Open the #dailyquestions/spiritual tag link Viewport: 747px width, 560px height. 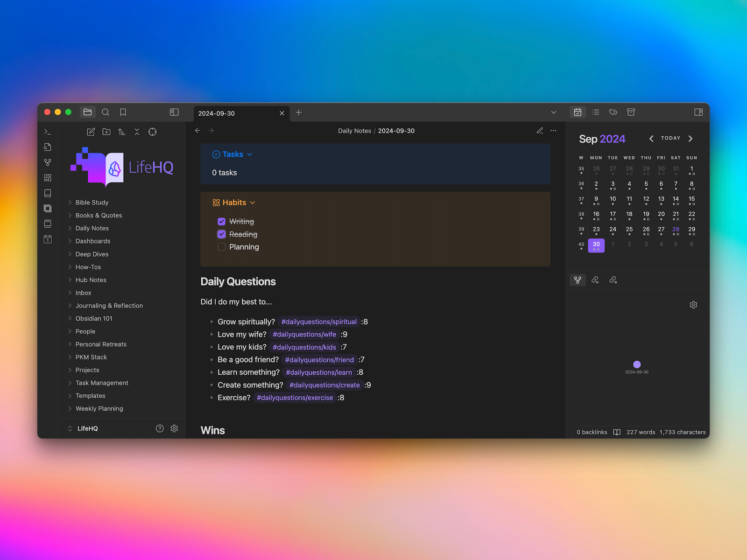point(319,322)
